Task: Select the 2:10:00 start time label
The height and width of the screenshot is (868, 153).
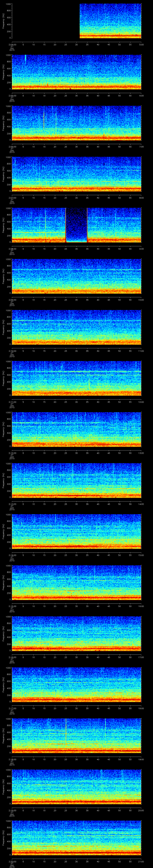Action: point(12,351)
